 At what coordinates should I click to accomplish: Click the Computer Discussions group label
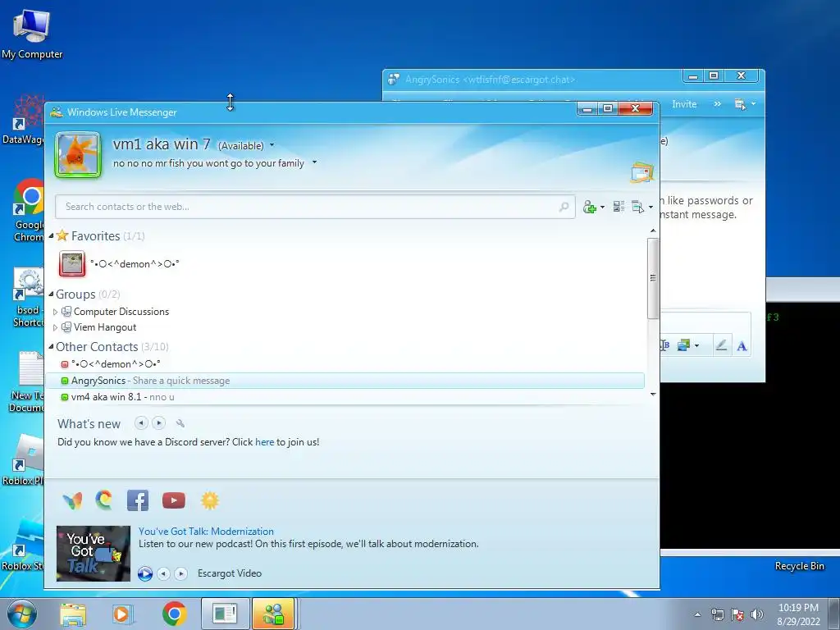point(121,312)
